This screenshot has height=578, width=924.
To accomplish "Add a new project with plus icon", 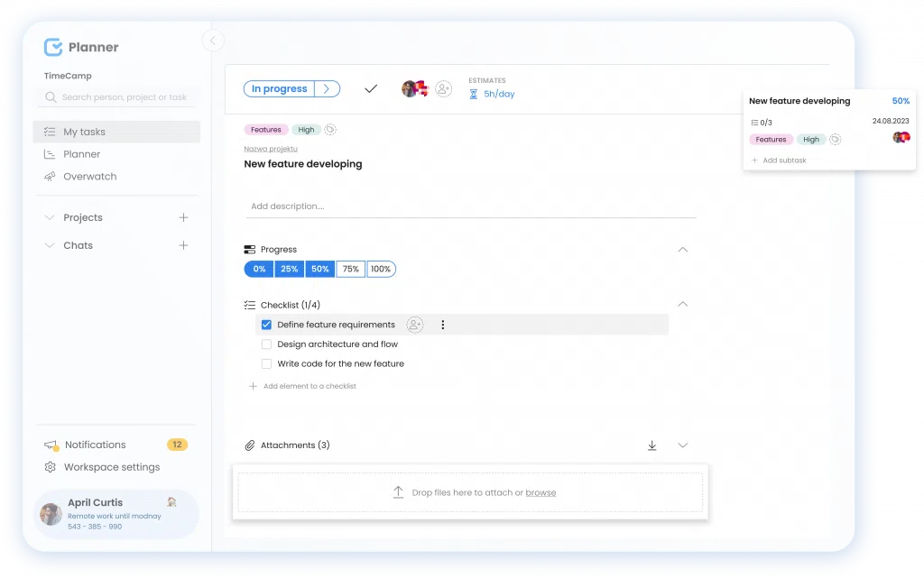I will (183, 218).
